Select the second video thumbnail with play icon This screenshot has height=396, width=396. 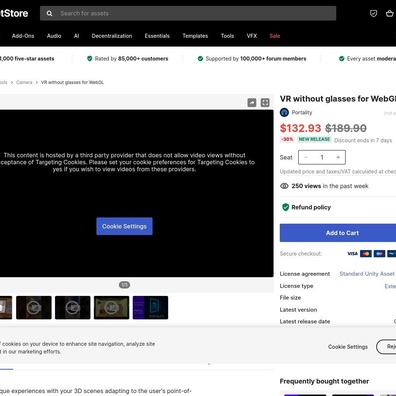pos(73,307)
